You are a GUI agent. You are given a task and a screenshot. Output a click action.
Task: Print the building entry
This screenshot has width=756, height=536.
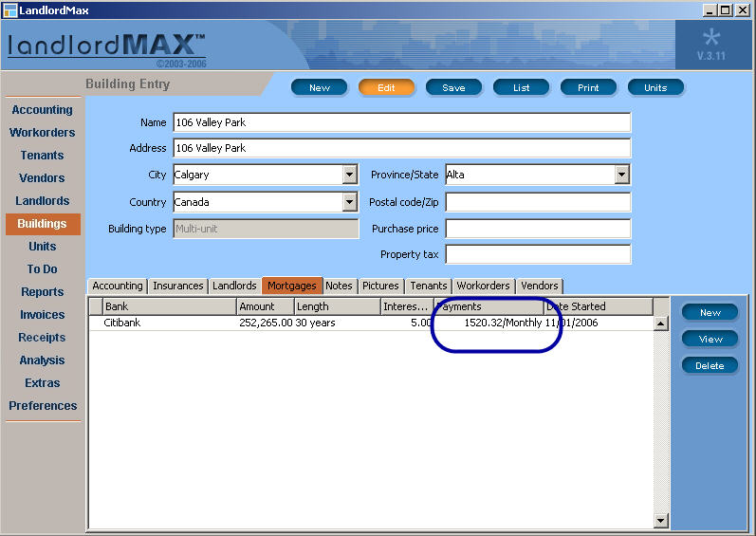pyautogui.click(x=588, y=87)
